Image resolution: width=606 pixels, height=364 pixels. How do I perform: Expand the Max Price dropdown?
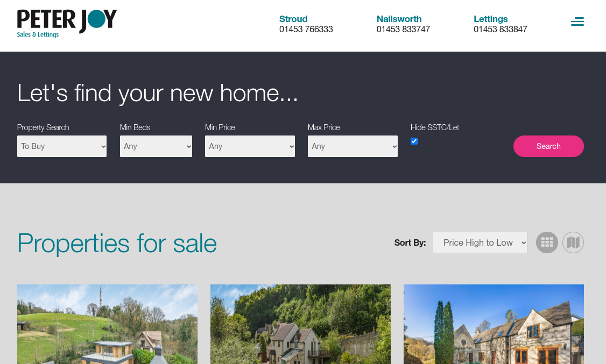tap(353, 146)
